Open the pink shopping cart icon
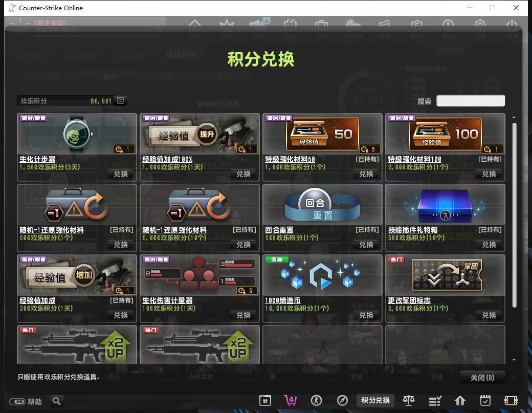The height and width of the screenshot is (413, 532). 291,400
